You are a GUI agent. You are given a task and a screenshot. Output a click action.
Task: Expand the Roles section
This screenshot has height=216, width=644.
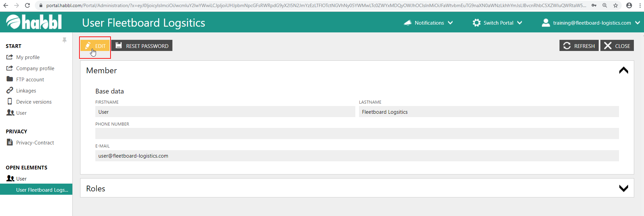pyautogui.click(x=623, y=188)
